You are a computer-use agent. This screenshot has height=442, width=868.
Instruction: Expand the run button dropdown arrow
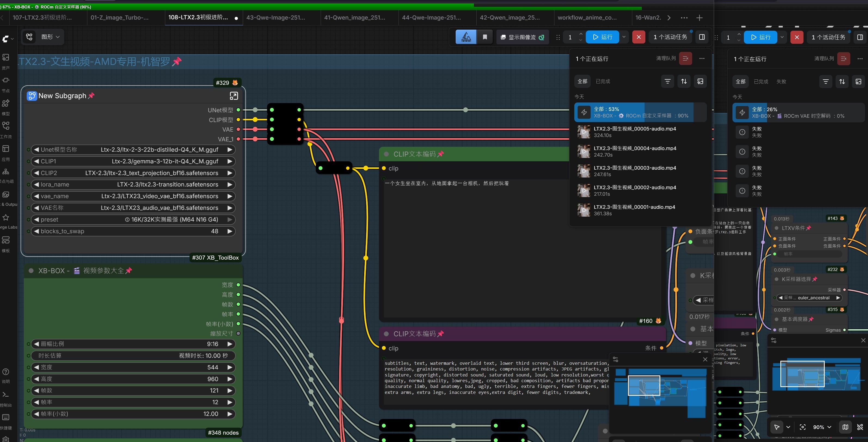coord(624,37)
